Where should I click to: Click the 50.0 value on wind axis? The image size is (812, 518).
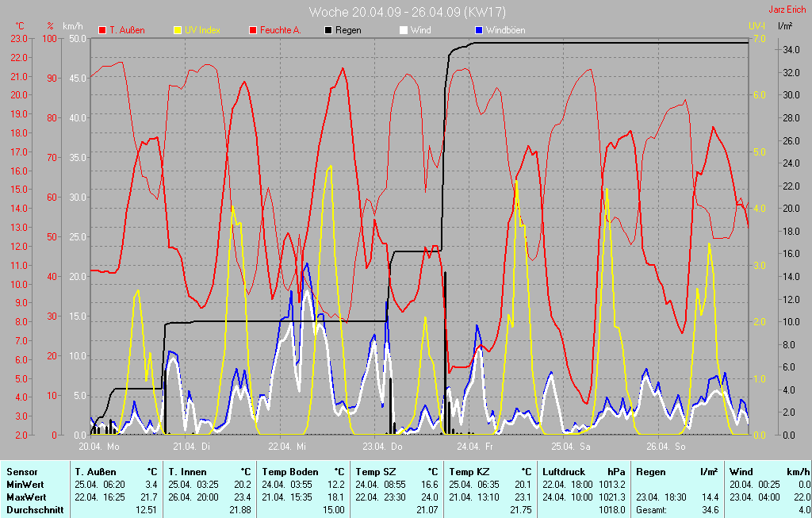pos(78,38)
